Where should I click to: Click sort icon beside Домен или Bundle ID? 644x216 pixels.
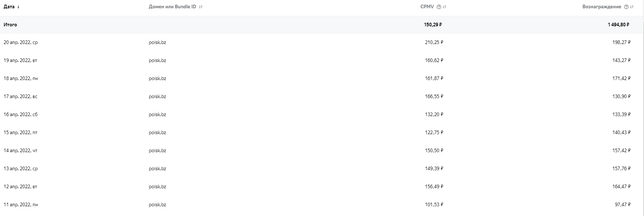point(201,7)
